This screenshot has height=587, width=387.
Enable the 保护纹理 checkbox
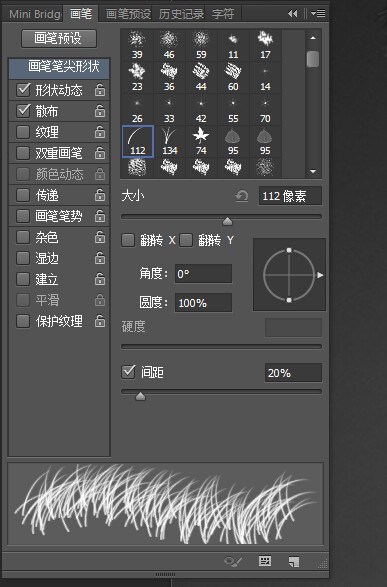pyautogui.click(x=23, y=321)
